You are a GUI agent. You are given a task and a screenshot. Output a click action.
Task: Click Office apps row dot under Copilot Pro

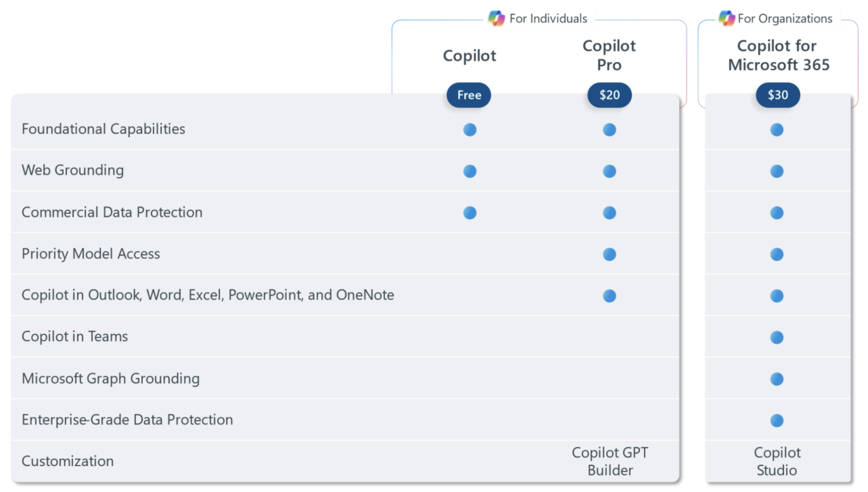609,296
